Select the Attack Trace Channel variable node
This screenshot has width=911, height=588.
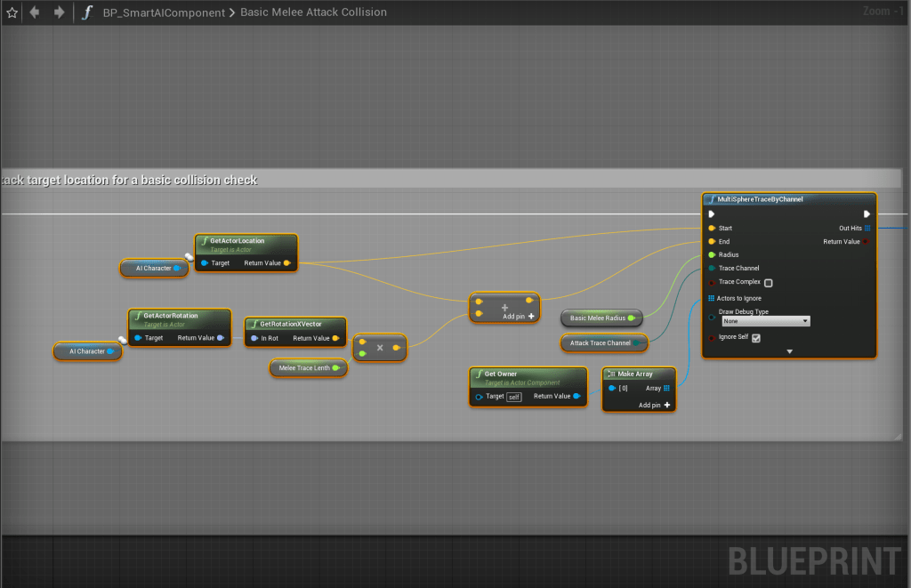coord(600,342)
